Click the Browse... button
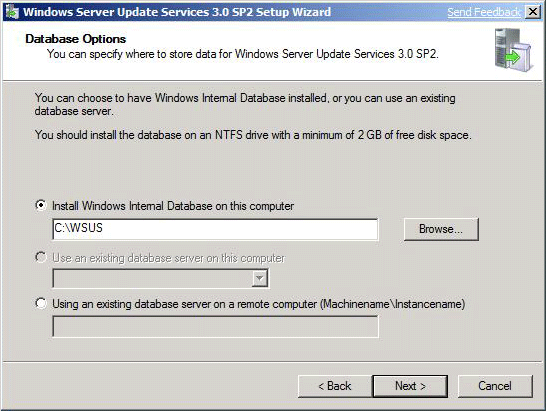 441,229
